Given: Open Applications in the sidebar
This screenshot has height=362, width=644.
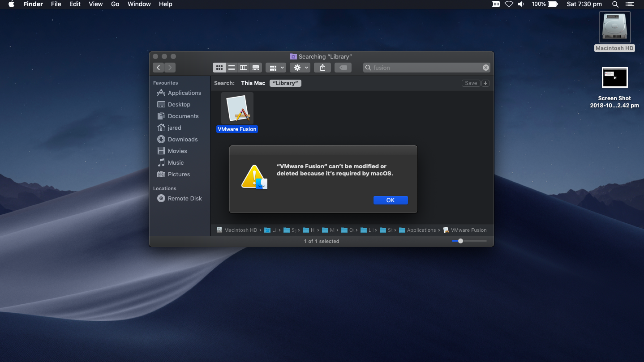Looking at the screenshot, I should tap(179, 93).
